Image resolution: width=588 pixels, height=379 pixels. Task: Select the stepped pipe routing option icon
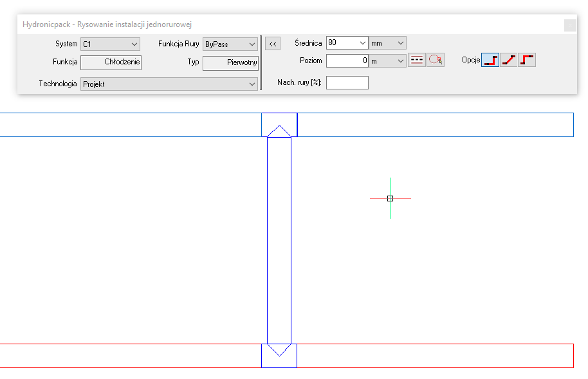tap(490, 60)
